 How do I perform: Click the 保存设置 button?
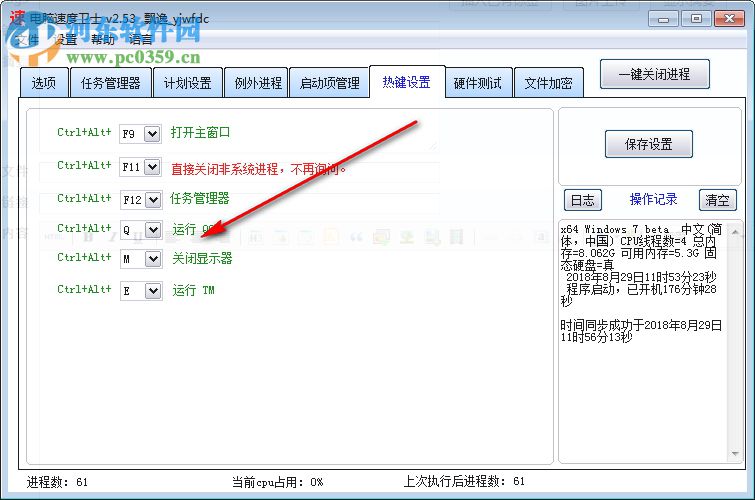(649, 144)
